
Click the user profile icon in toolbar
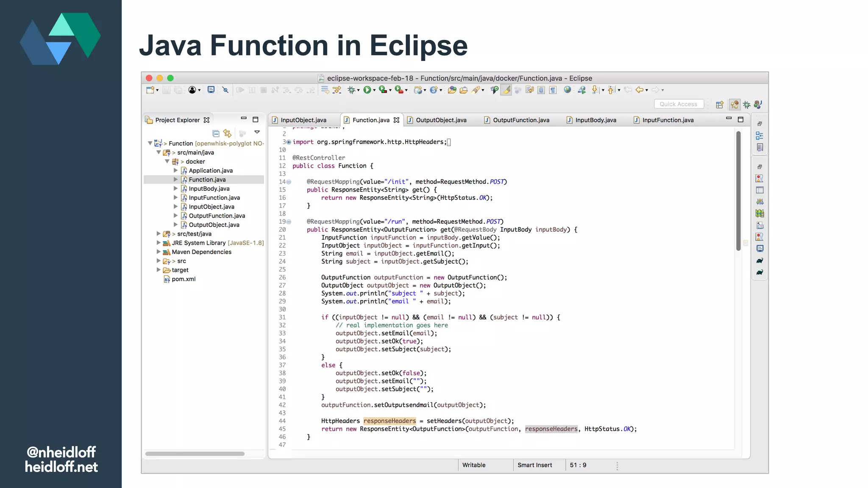[x=192, y=90]
